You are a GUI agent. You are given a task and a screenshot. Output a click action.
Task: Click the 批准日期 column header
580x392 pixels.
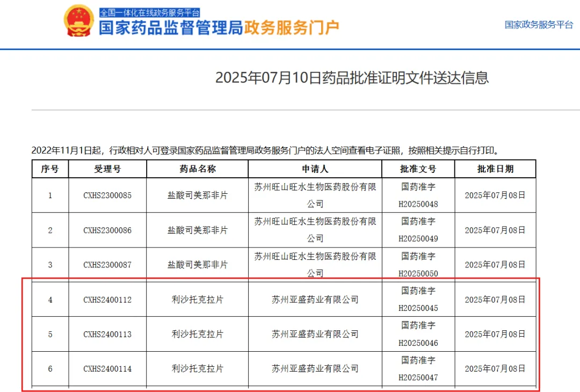pos(495,169)
